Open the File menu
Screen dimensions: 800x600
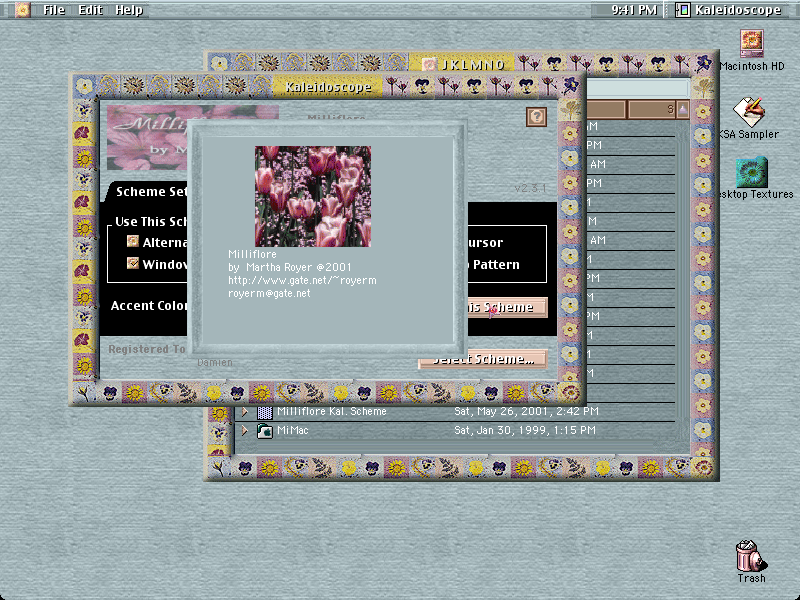pos(54,10)
